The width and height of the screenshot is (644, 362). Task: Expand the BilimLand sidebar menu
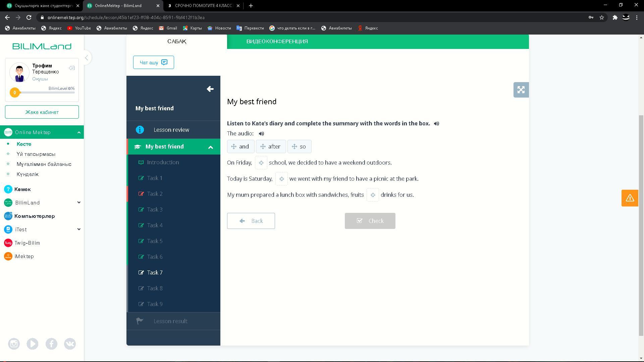[x=79, y=202]
